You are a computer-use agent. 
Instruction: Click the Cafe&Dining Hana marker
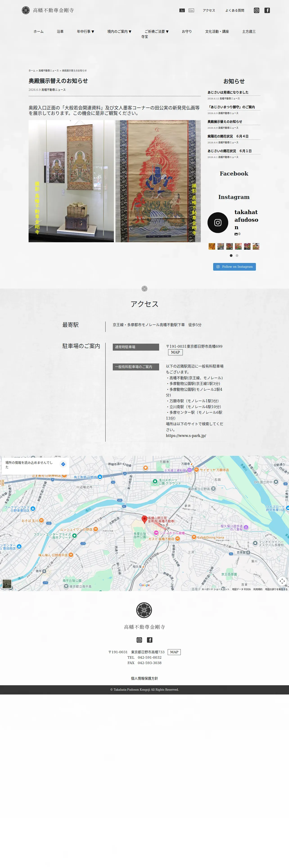[194, 537]
